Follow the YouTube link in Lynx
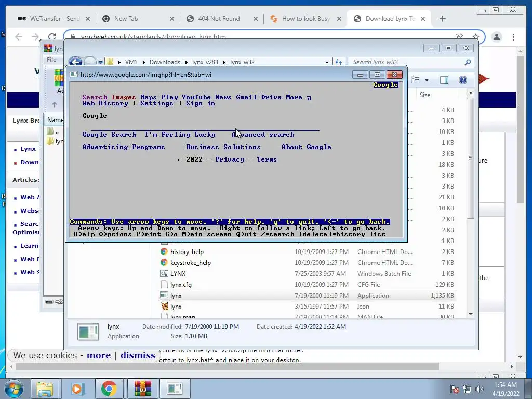Viewport: 532px width, 399px height. (x=196, y=97)
